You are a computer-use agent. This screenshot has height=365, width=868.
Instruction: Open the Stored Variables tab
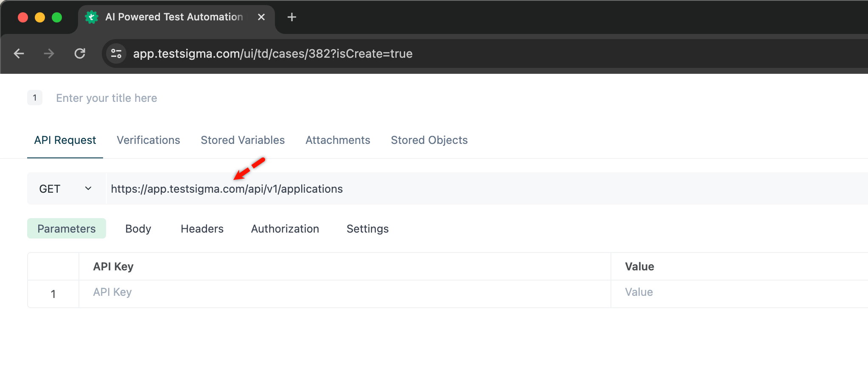click(243, 140)
